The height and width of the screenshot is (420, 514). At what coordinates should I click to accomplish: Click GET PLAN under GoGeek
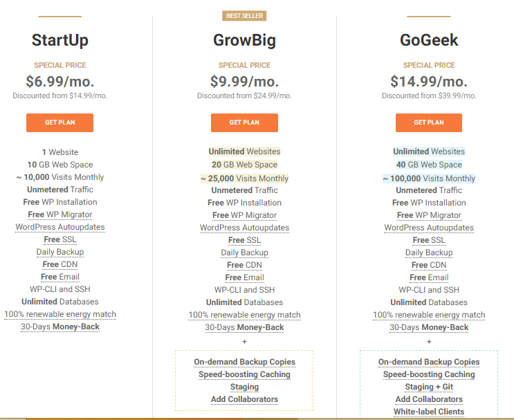[429, 122]
